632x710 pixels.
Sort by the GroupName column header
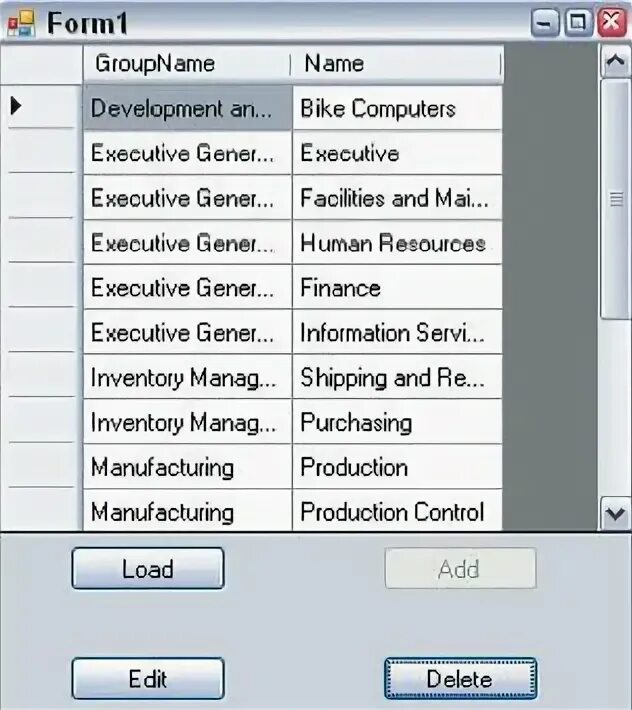click(x=186, y=64)
